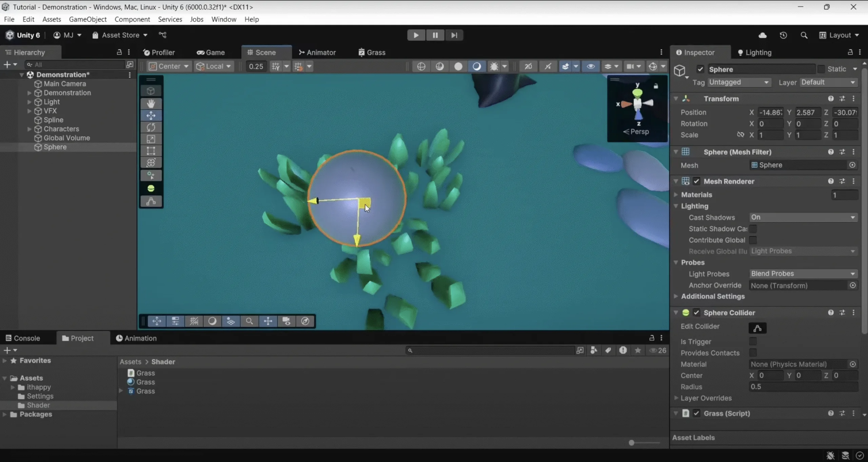Select the Scale tool in scene toolbar
The image size is (868, 462).
click(x=151, y=139)
